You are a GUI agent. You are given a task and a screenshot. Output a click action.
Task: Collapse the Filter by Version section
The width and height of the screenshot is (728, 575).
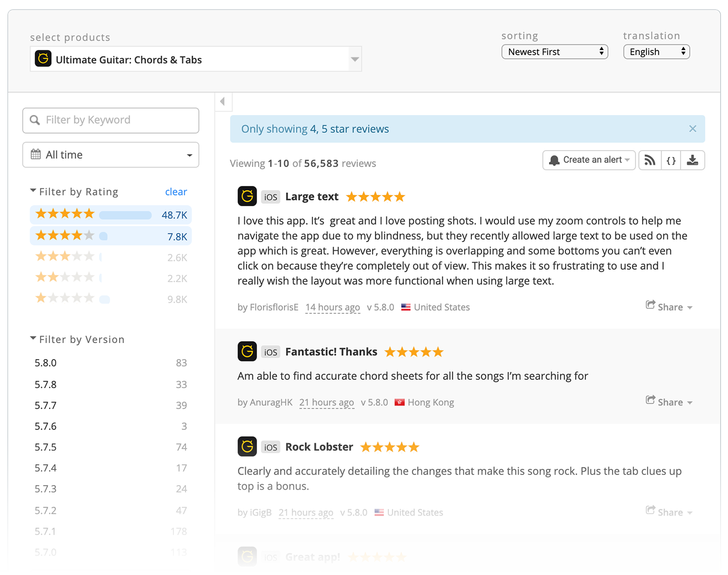point(33,338)
